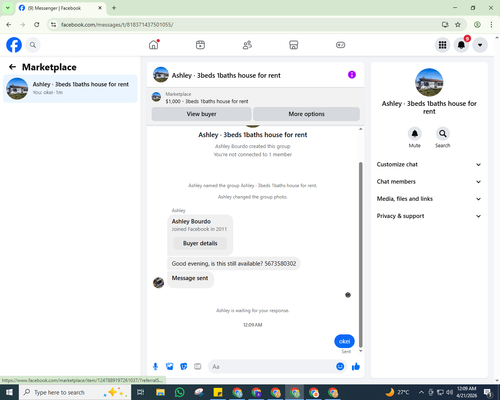Click the Ashley Bourdo name in buyer card
The width and height of the screenshot is (500, 400).
191,221
